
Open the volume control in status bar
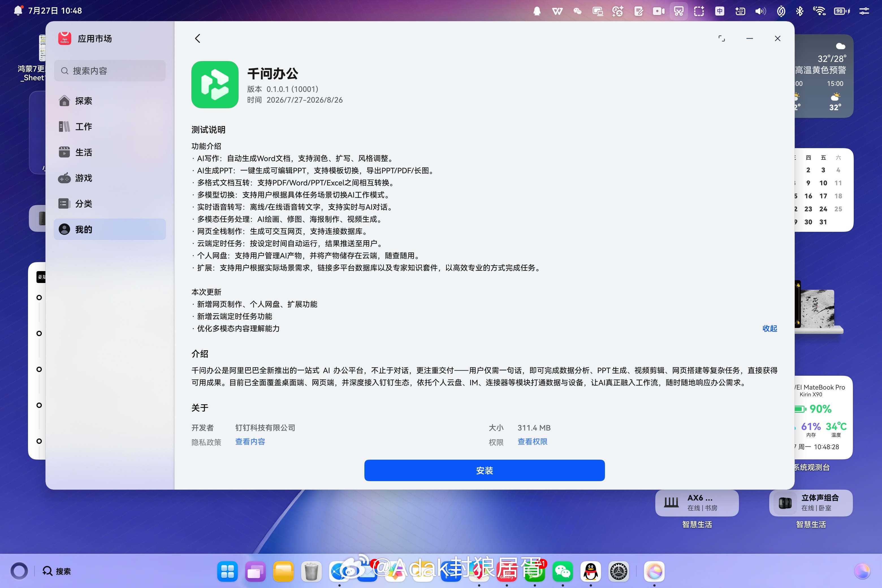pos(760,11)
